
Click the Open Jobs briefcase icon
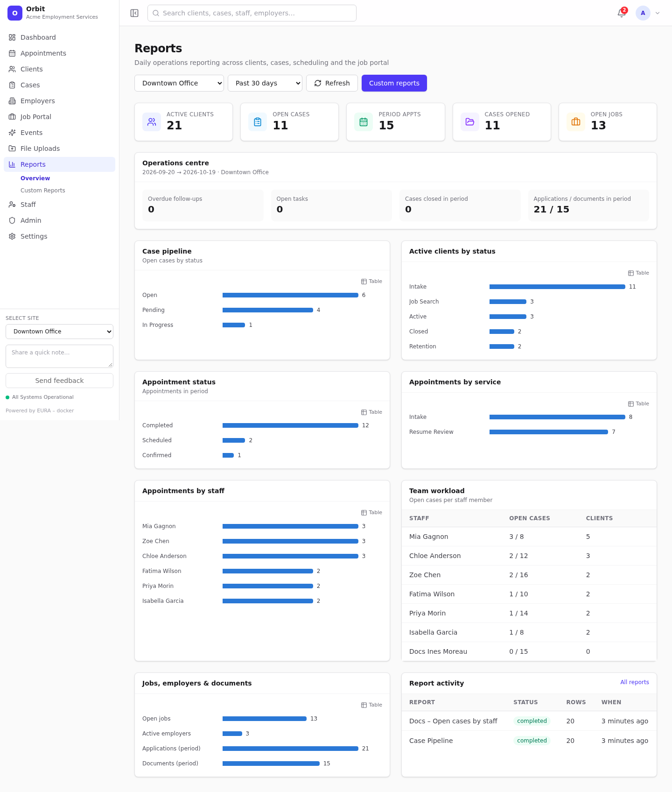point(576,122)
